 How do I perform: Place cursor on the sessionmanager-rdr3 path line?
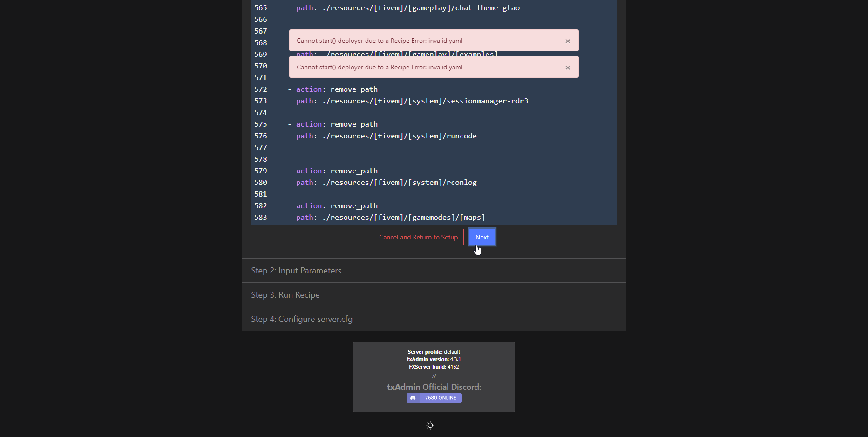(x=412, y=101)
